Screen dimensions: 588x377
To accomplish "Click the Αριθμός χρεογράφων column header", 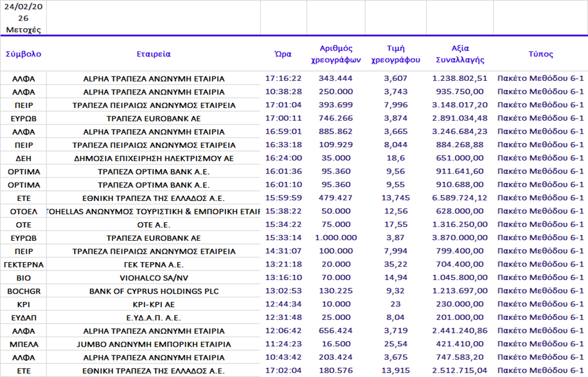I will coord(336,54).
